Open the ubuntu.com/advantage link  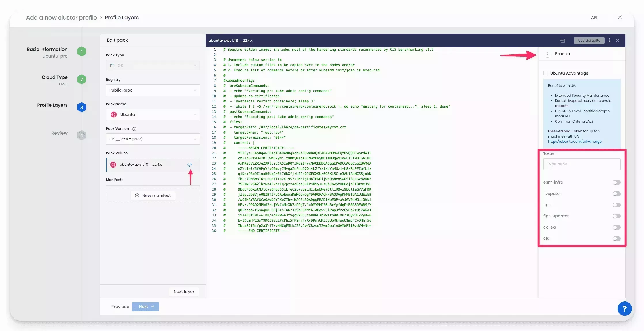(x=575, y=141)
